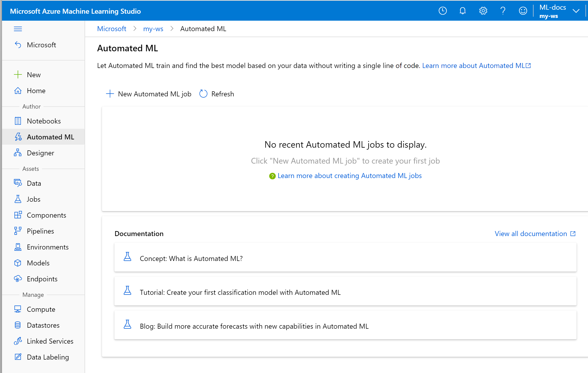Click the Datastores label in sidebar
588x373 pixels.
pyautogui.click(x=43, y=325)
